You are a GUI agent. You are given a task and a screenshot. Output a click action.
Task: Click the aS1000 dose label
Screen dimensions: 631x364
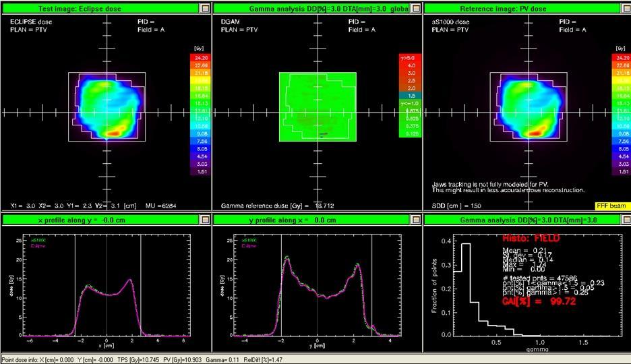click(450, 22)
